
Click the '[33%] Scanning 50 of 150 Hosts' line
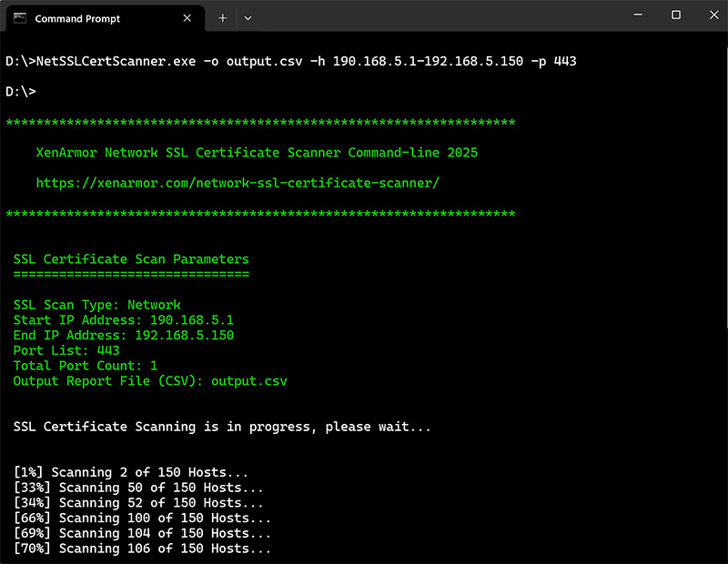click(138, 488)
